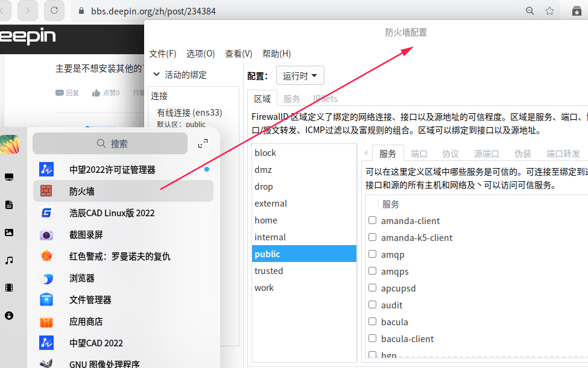Click the 搜索 input field in the launcher
The image size is (588, 368).
(x=110, y=143)
